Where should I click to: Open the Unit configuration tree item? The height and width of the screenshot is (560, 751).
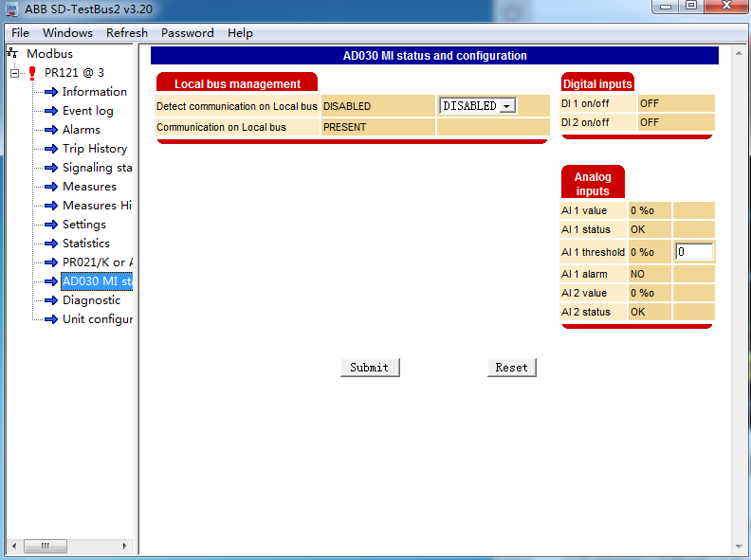[98, 319]
